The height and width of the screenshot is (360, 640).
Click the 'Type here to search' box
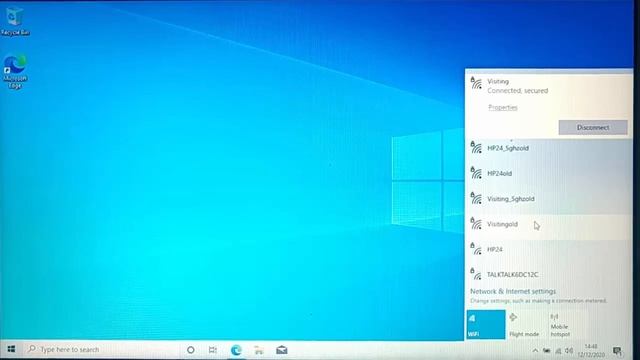coord(102,349)
